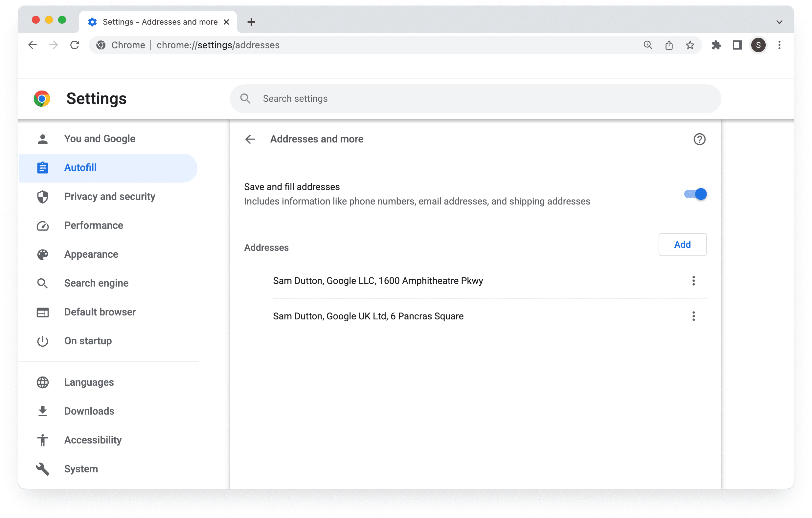Click the macOS profile icon in toolbar
Screen dimensions: 812x518
click(x=758, y=45)
